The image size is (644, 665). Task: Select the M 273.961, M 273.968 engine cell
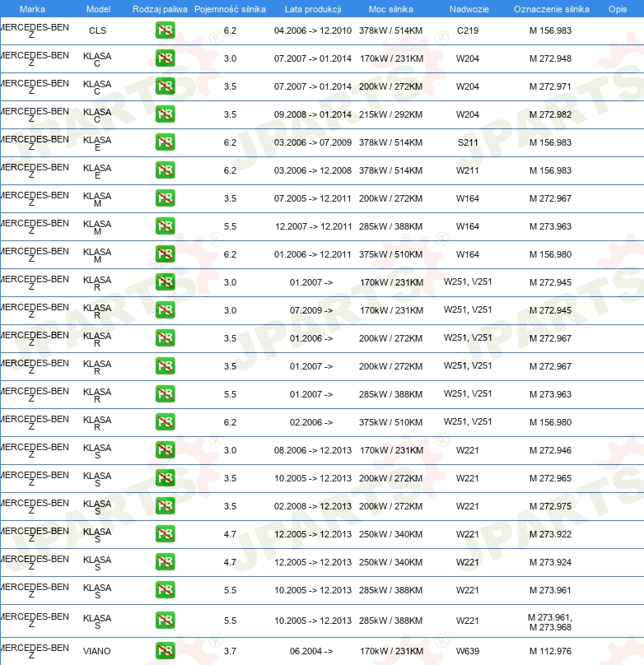tap(550, 622)
